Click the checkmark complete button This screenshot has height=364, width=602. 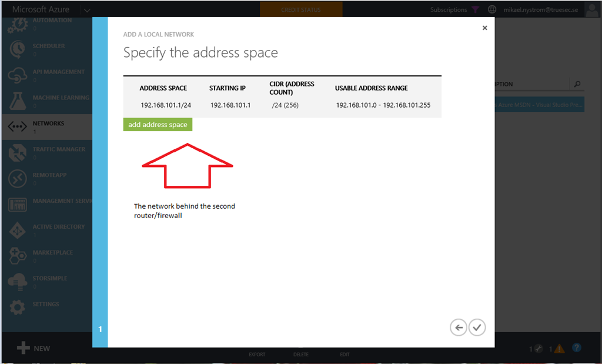click(477, 328)
